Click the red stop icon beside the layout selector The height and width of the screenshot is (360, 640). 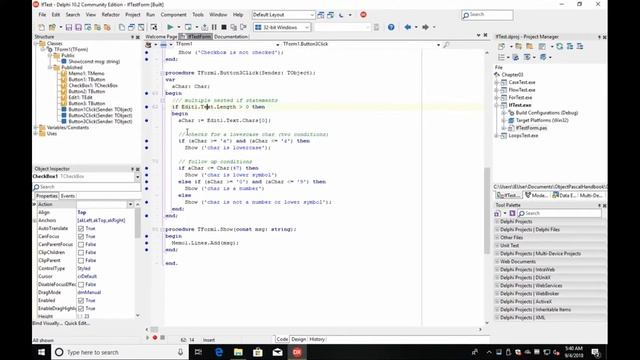click(x=363, y=15)
